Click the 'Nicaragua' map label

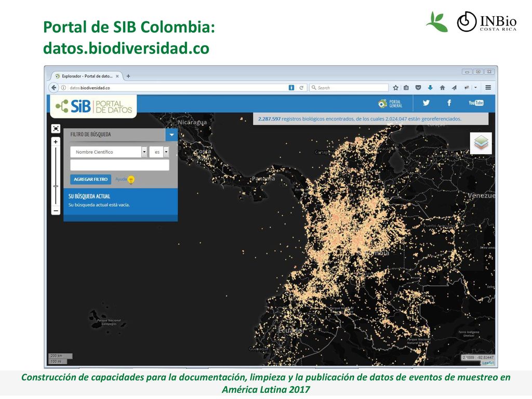[x=192, y=122]
